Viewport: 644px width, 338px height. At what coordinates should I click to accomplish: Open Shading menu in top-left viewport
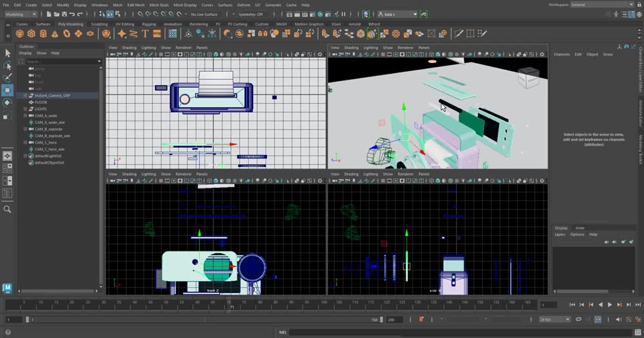(x=129, y=48)
